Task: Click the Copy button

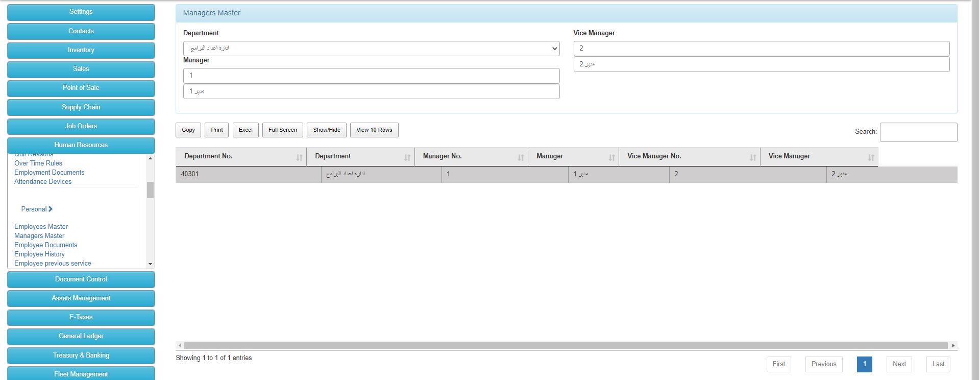Action: click(x=188, y=130)
